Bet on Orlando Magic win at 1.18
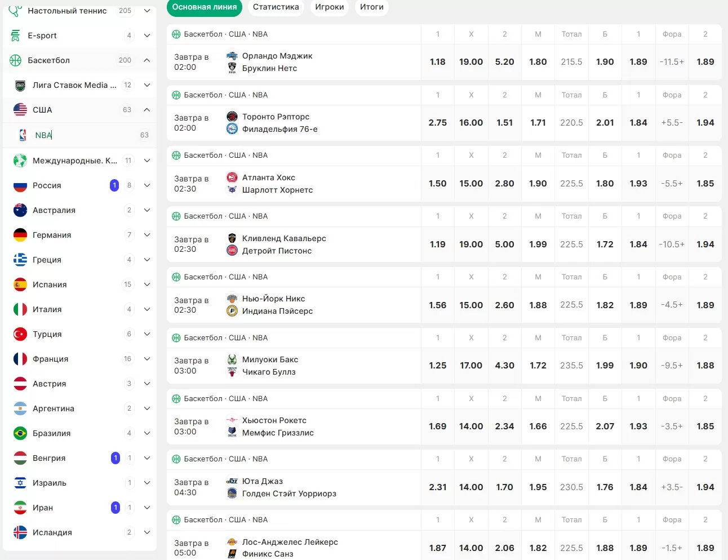The image size is (728, 560). [438, 62]
